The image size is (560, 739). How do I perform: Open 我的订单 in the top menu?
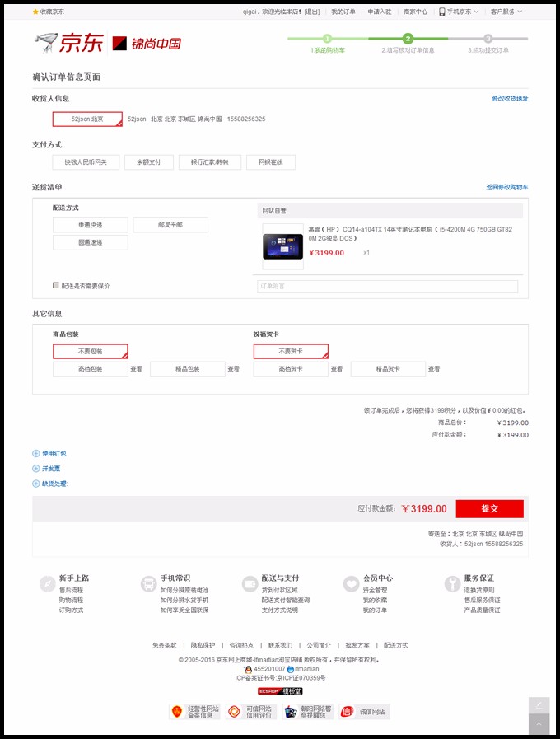[x=343, y=12]
